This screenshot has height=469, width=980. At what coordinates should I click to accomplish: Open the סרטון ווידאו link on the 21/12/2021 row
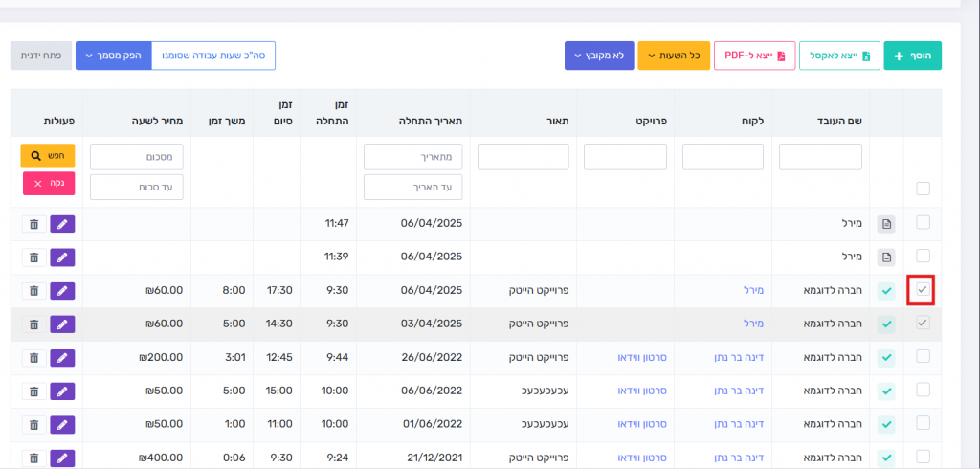click(642, 458)
